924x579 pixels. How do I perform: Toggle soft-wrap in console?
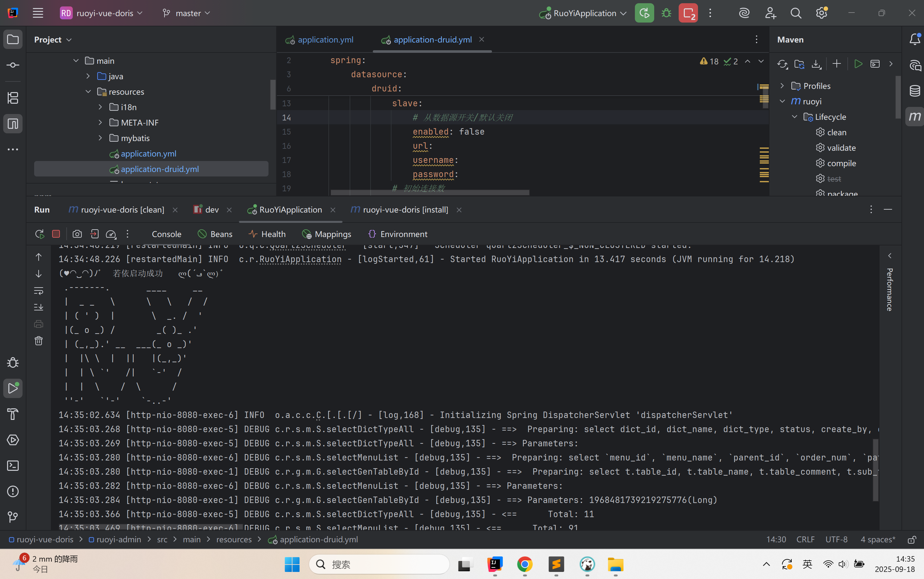pos(39,291)
